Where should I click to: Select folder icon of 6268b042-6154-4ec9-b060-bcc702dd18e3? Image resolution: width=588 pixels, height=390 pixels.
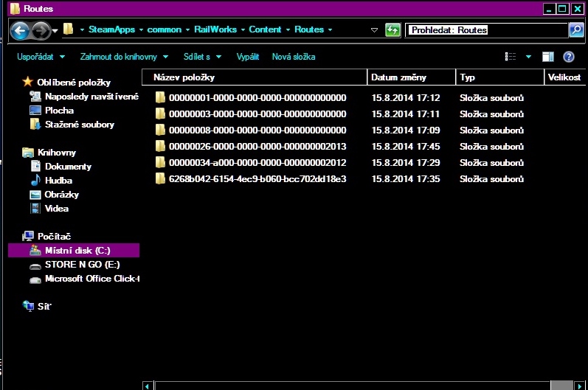coord(160,178)
